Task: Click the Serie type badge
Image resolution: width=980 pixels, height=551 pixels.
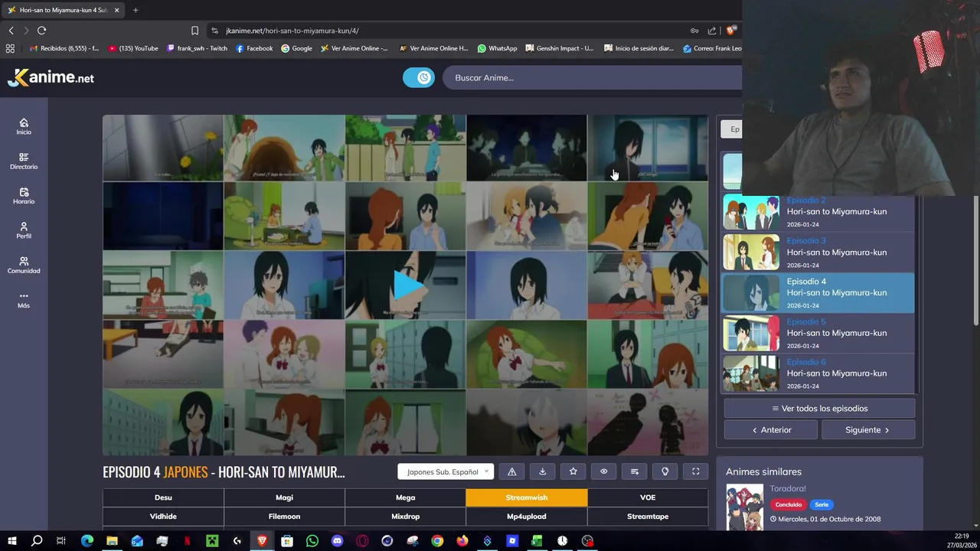Action: pos(822,505)
